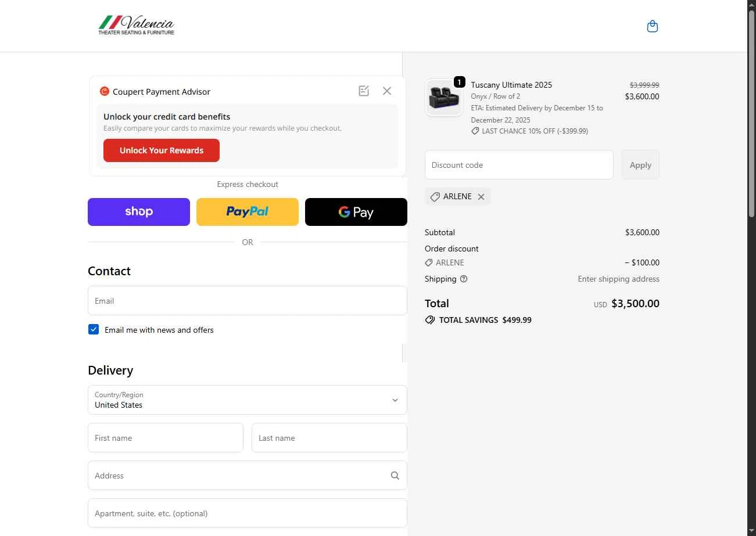The width and height of the screenshot is (756, 536).
Task: Click the Valencia Theater Seating logo
Action: point(137,26)
